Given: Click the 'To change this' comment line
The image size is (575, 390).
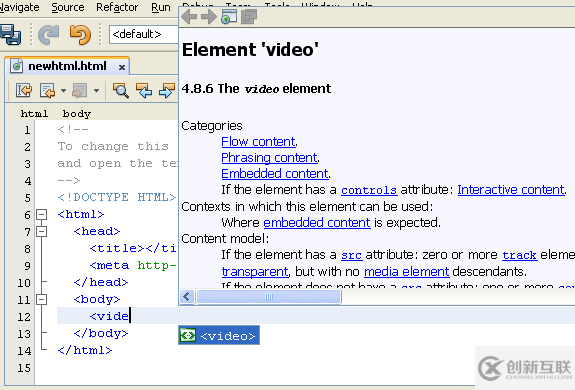Looking at the screenshot, I should [113, 146].
